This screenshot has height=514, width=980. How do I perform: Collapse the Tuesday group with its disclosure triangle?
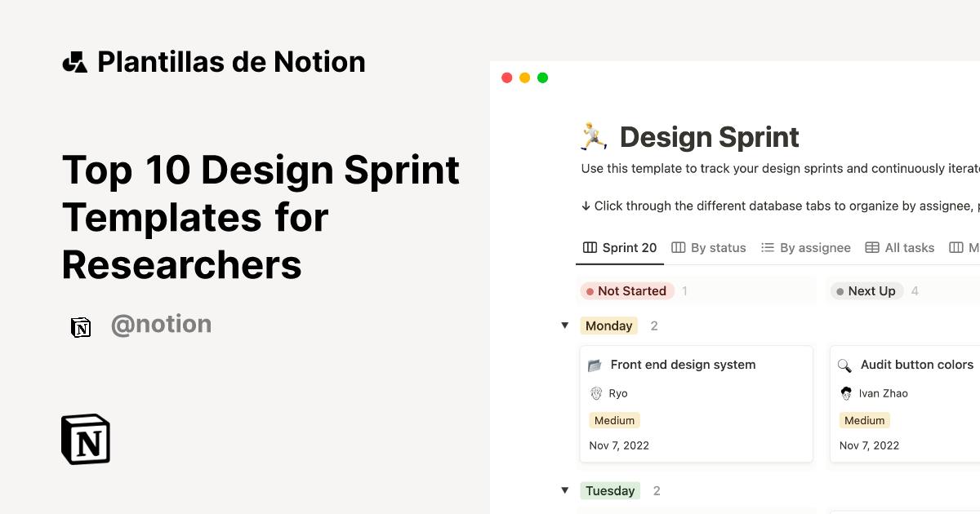click(565, 490)
